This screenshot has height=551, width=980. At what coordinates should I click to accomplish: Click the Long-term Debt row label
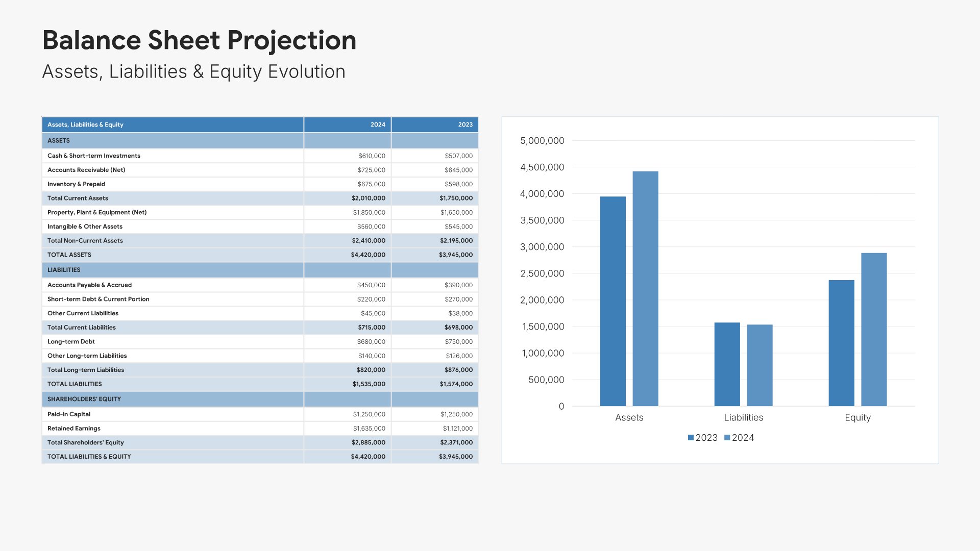pyautogui.click(x=71, y=342)
